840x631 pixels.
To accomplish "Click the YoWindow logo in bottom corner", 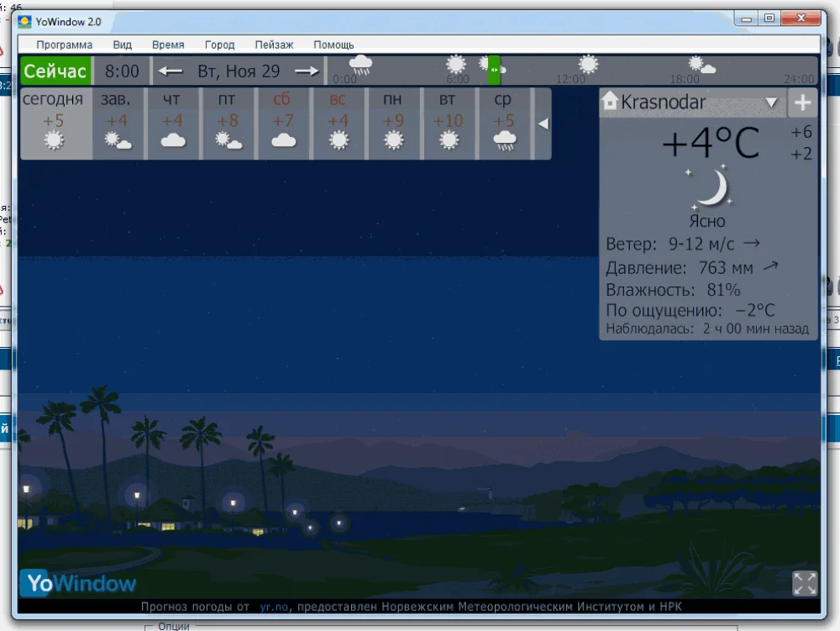I will [x=81, y=582].
